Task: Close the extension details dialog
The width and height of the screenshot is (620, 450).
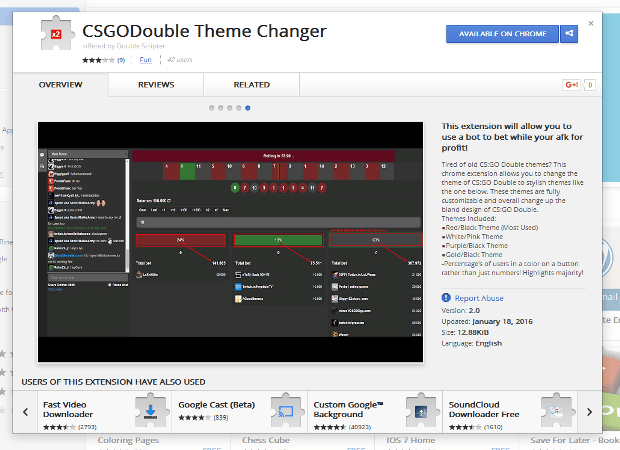Action: click(x=591, y=23)
